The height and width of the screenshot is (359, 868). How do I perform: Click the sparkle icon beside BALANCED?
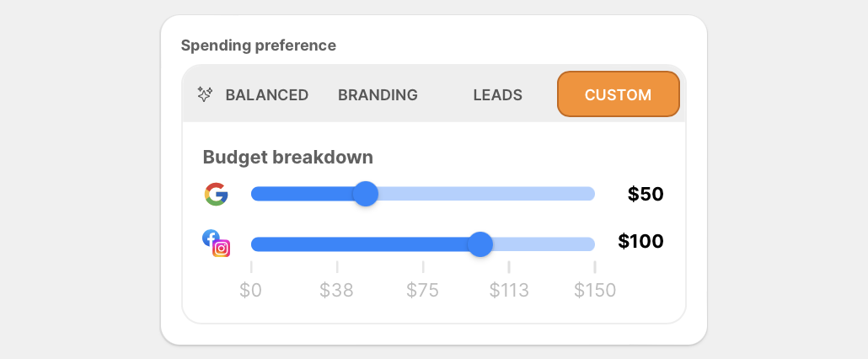[205, 94]
